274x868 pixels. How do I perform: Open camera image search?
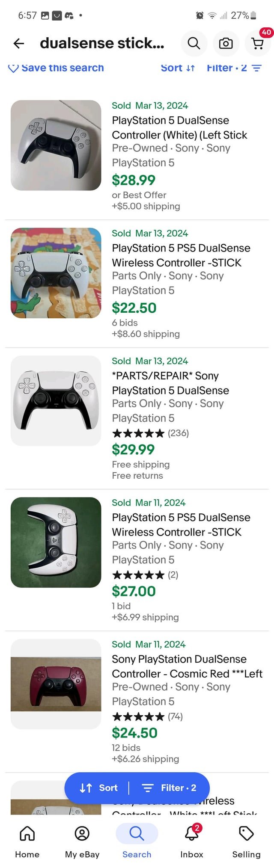tap(226, 43)
